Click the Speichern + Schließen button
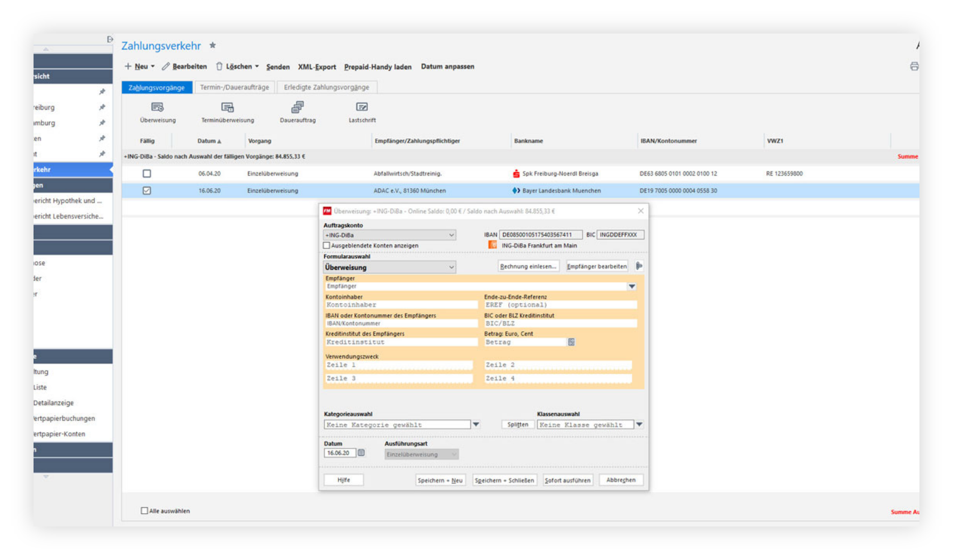 504,480
